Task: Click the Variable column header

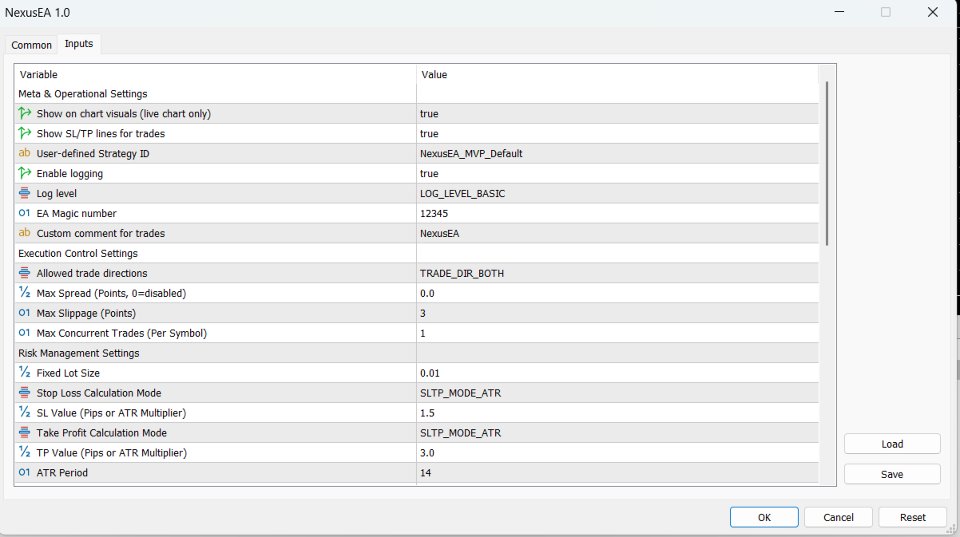Action: [216, 74]
